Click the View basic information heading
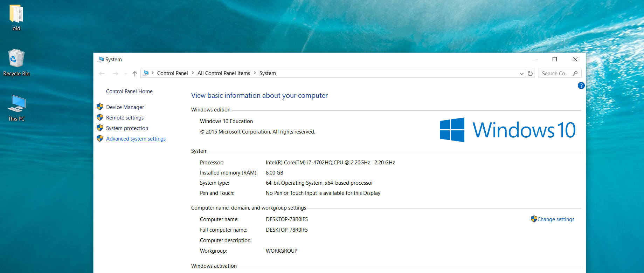 click(259, 95)
